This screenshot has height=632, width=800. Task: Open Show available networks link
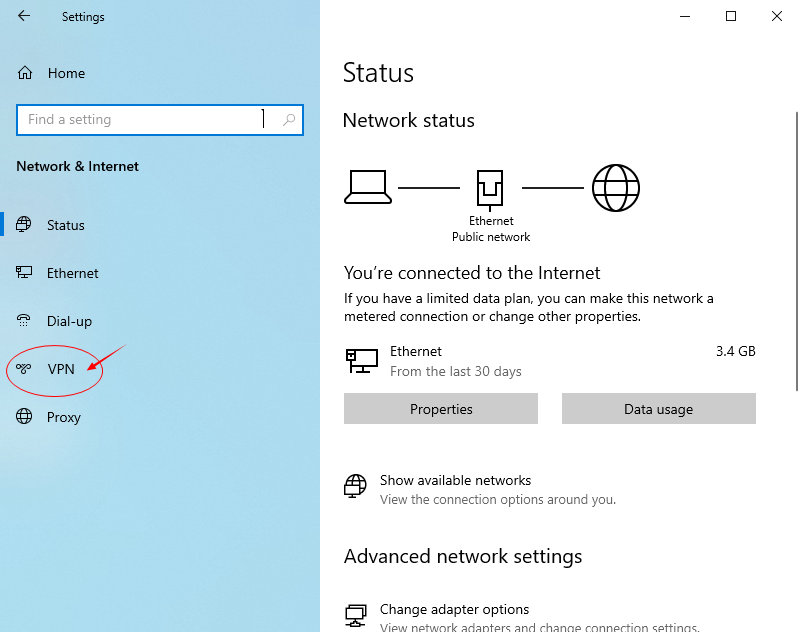(x=455, y=480)
